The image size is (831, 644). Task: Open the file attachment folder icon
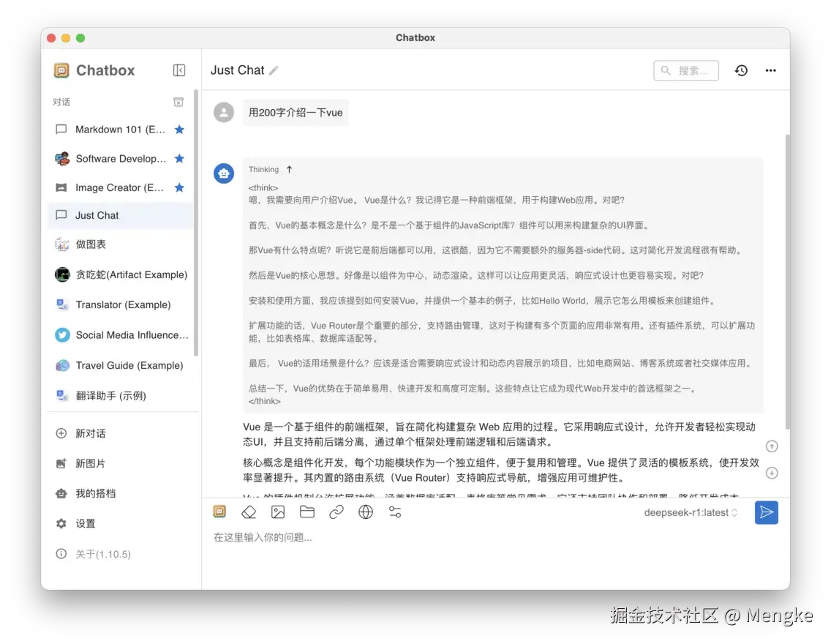(x=307, y=512)
